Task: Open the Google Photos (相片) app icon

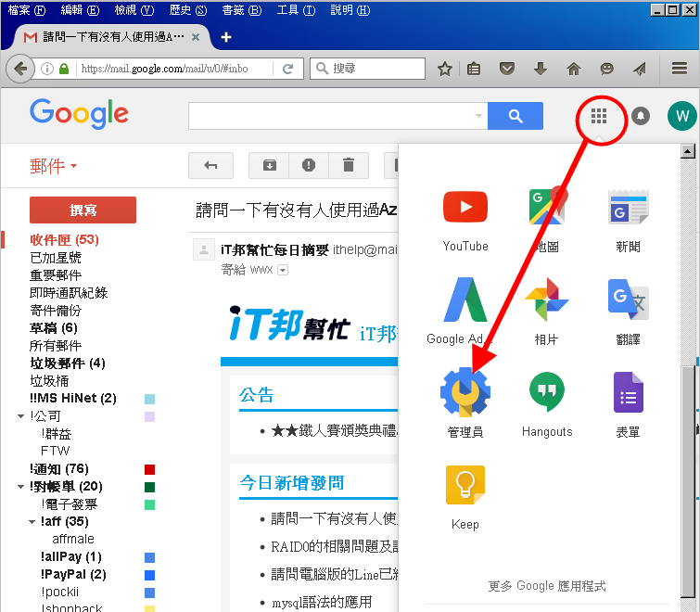Action: (547, 300)
